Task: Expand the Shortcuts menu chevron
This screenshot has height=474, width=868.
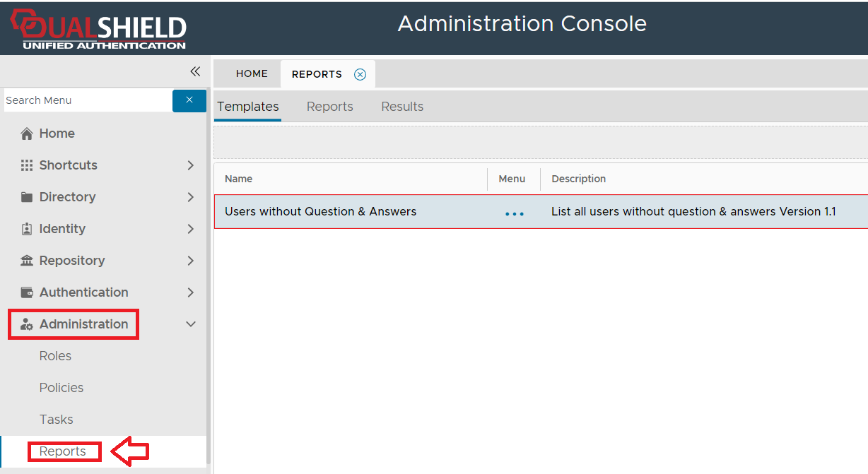Action: point(190,165)
